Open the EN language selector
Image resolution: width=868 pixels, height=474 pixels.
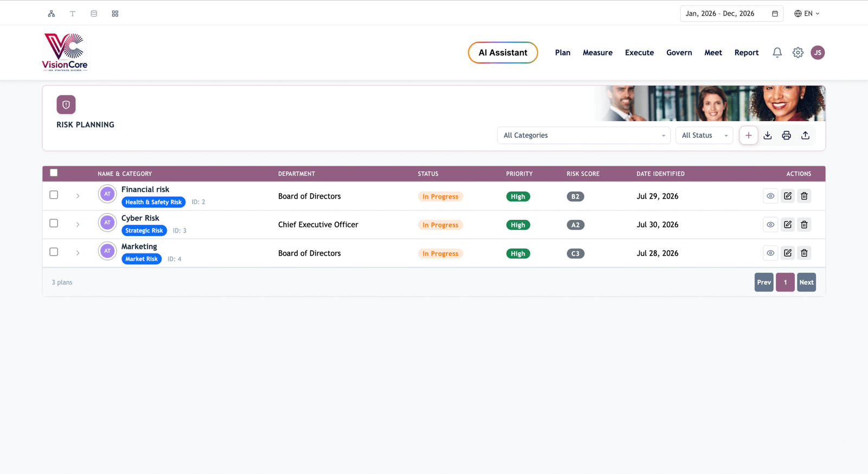[807, 14]
